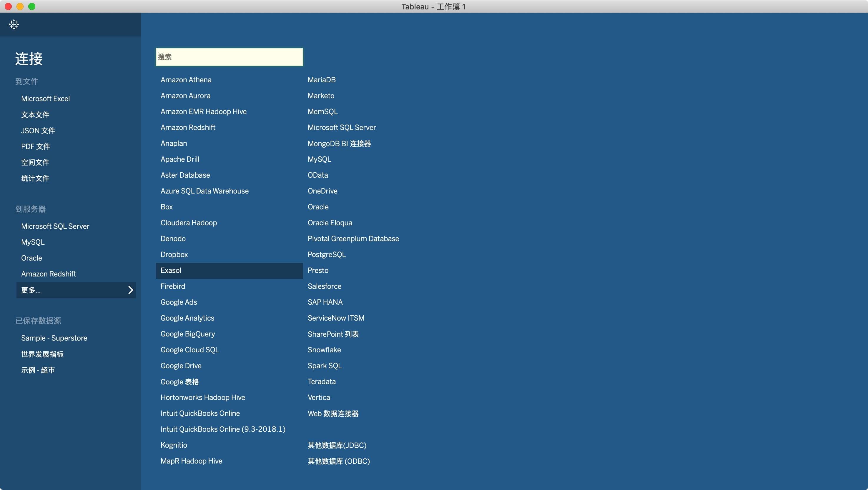Image resolution: width=868 pixels, height=490 pixels.
Task: Open 示例 - 超市 saved data source
Action: (38, 370)
